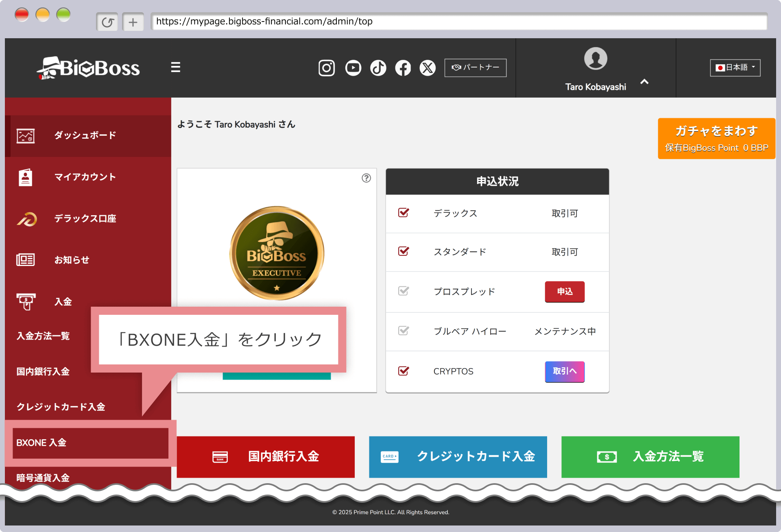Open マイアカウント sidebar item
The height and width of the screenshot is (532, 781).
click(85, 177)
